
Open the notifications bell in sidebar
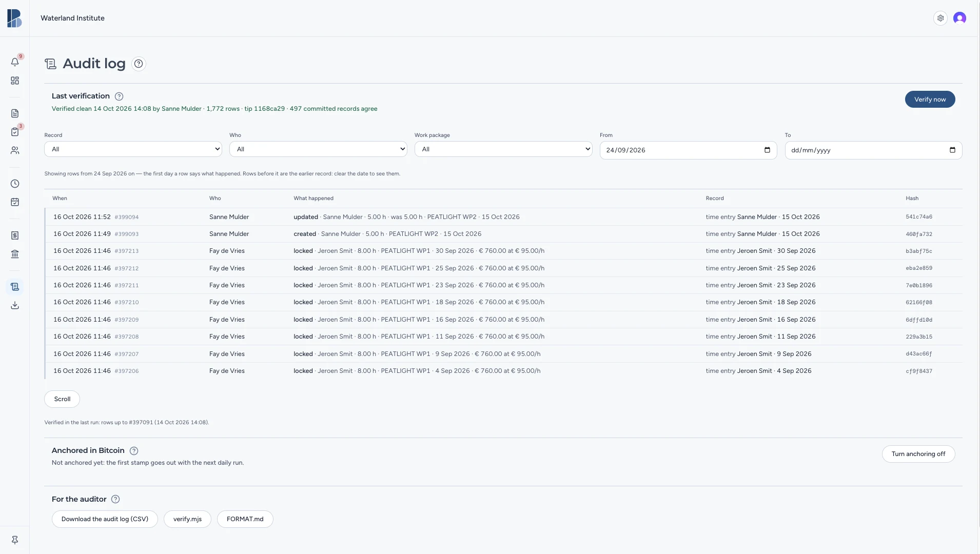click(x=15, y=62)
